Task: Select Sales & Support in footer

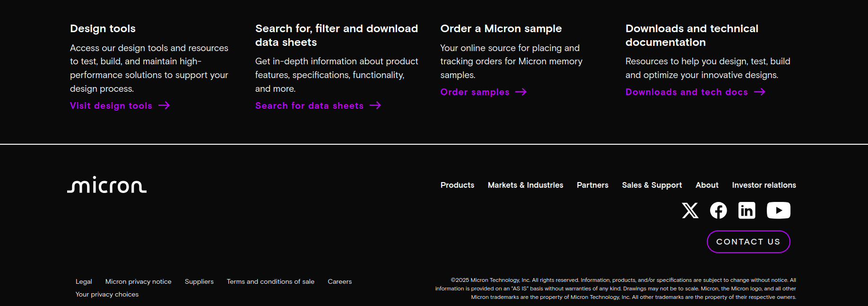Action: pos(652,185)
